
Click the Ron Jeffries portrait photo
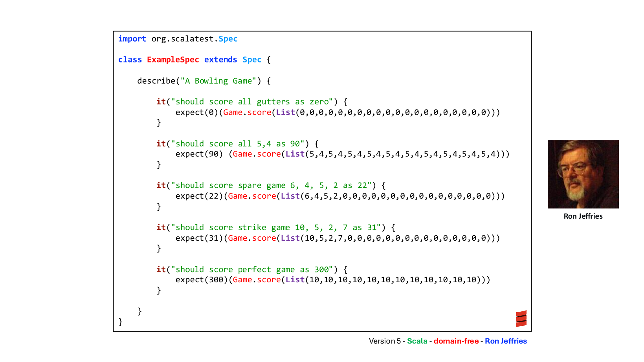click(583, 174)
